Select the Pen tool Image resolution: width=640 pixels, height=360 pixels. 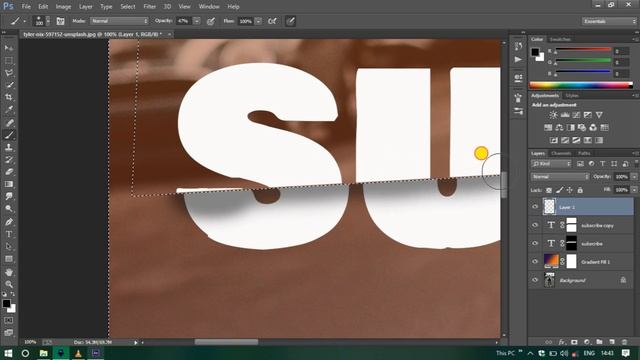9,222
